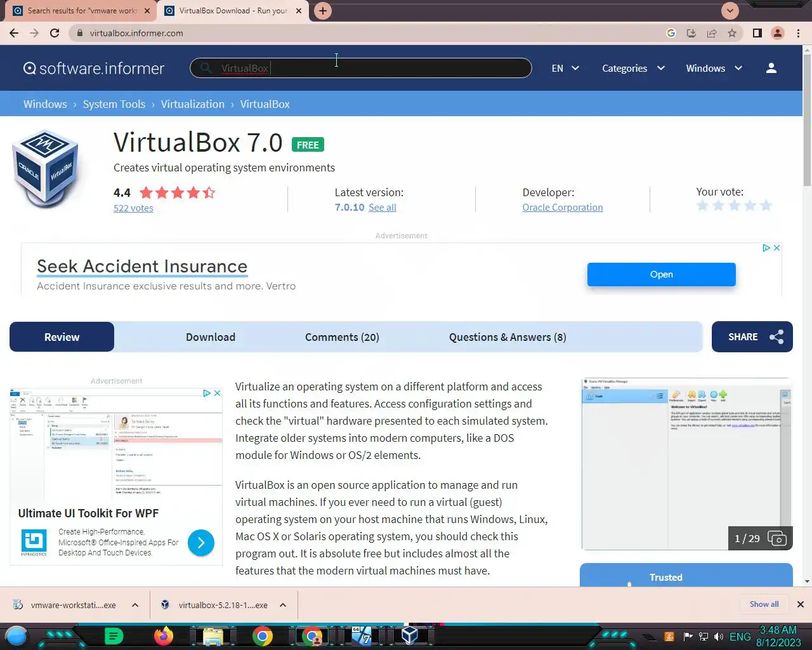Open the Comments (20) tab
This screenshot has width=812, height=650.
(x=342, y=337)
